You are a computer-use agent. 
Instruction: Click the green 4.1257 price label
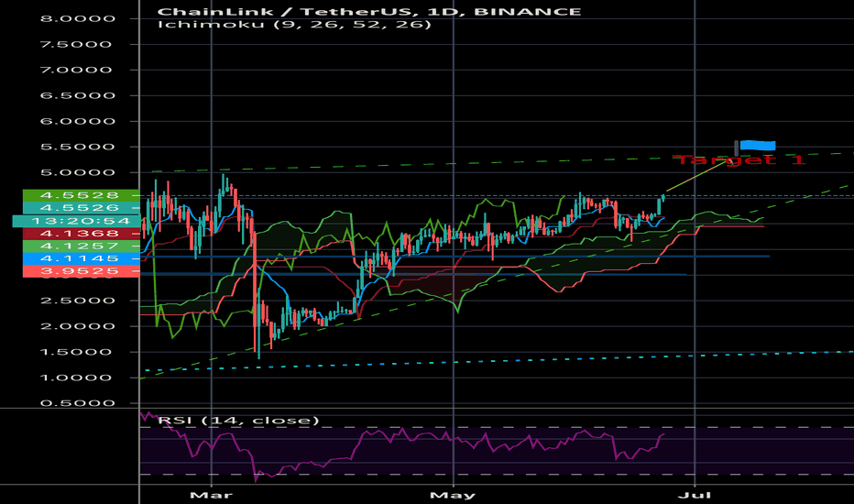(82, 246)
